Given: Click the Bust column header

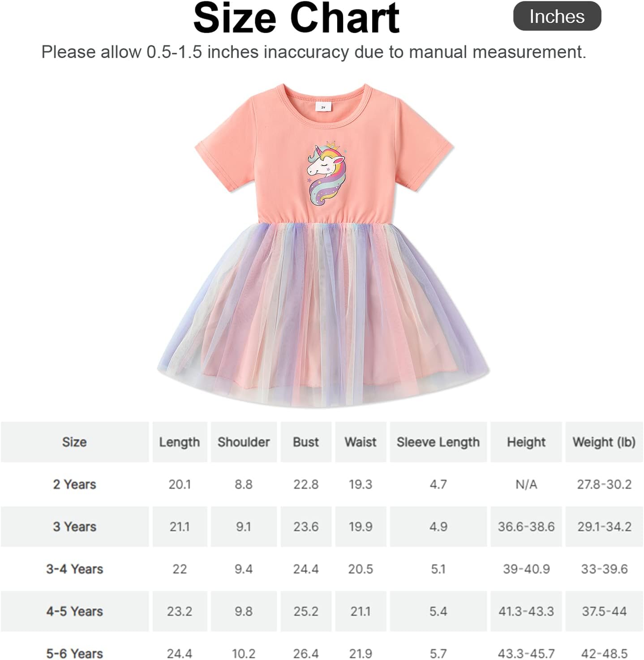Looking at the screenshot, I should click(306, 442).
